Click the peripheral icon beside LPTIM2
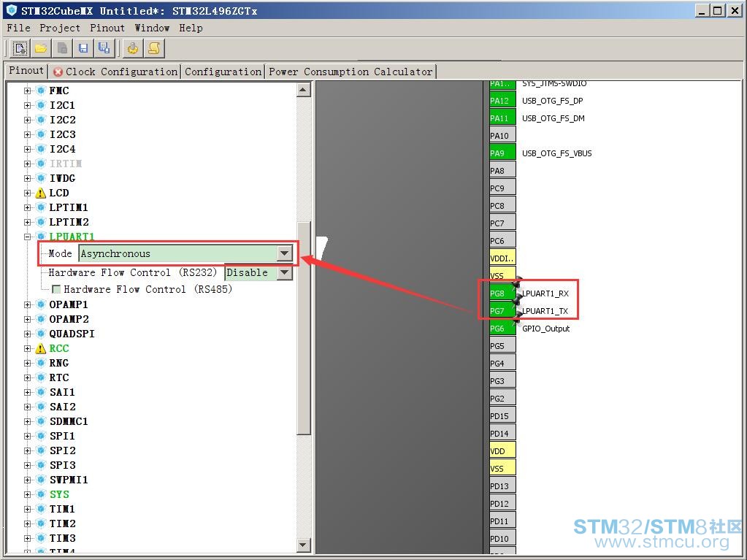Image resolution: width=747 pixels, height=560 pixels. [41, 222]
